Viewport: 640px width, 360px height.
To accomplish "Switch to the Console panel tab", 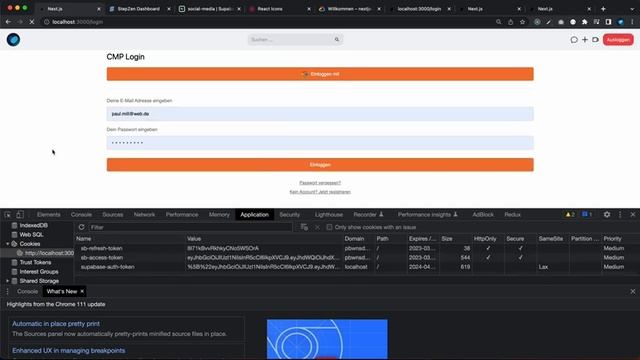I will tap(81, 214).
